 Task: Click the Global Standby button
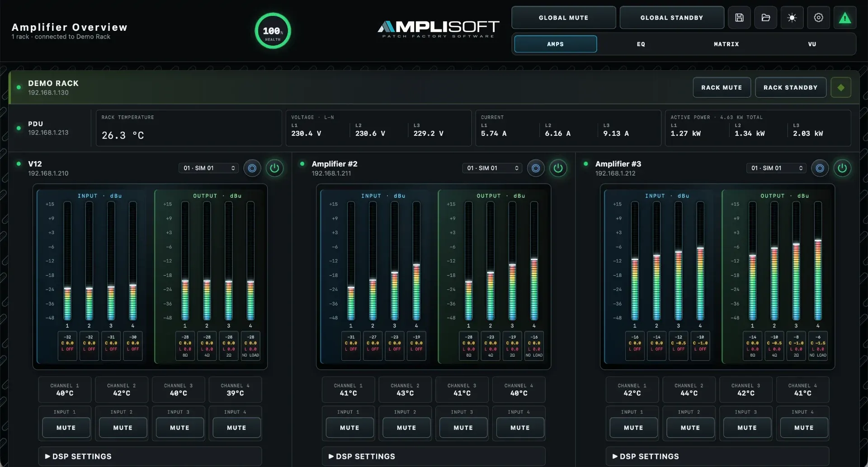(672, 18)
